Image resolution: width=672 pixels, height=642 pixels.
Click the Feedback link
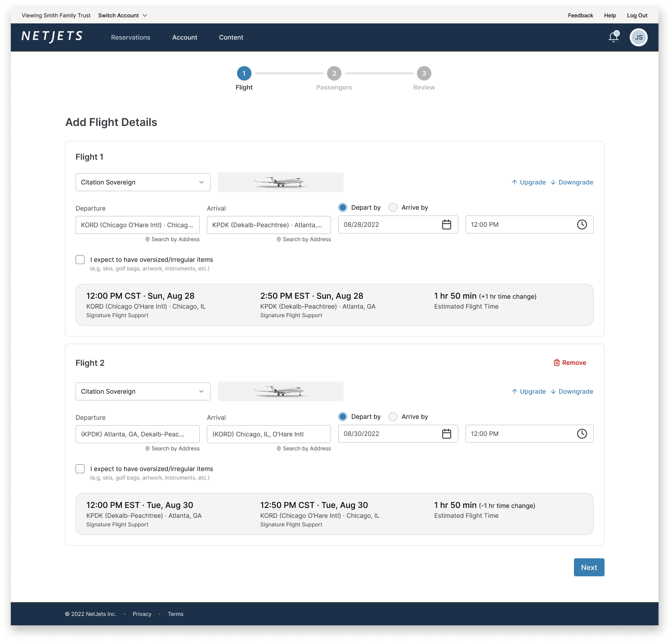point(580,15)
